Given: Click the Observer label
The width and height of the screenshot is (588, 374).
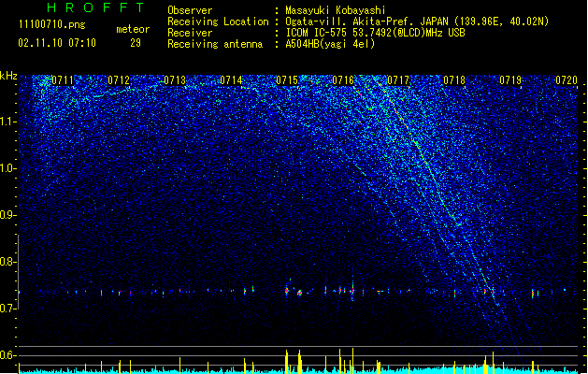Looking at the screenshot, I should 190,10.
